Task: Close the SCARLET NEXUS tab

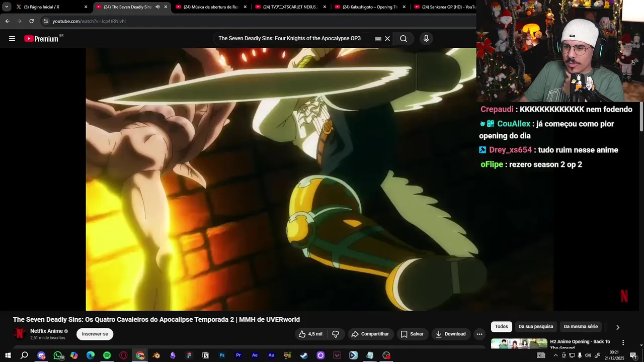Action: click(x=325, y=7)
